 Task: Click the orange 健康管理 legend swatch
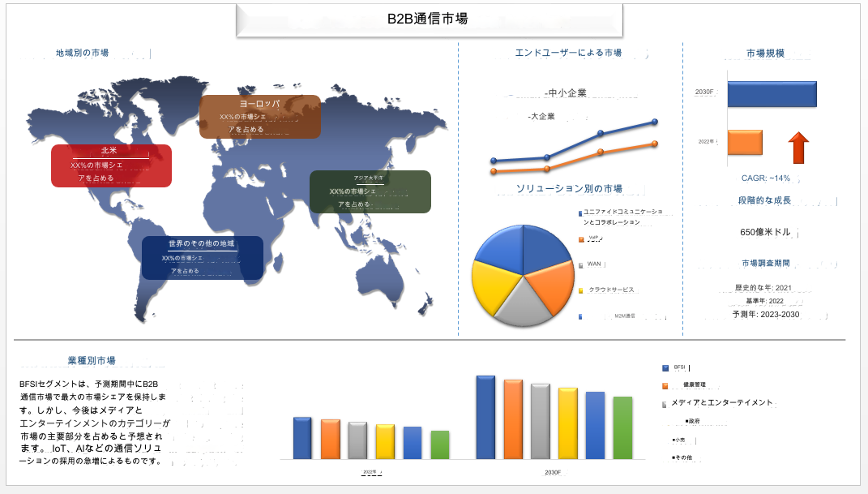665,386
